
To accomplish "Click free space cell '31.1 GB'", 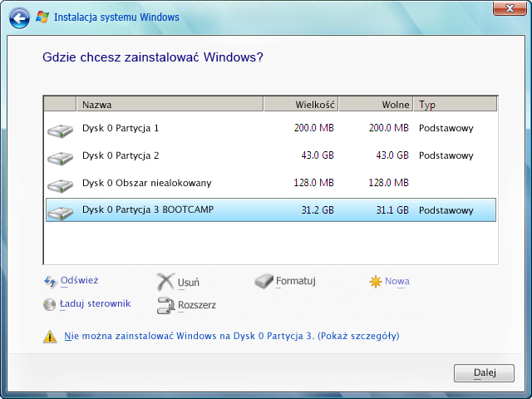I will (x=392, y=210).
